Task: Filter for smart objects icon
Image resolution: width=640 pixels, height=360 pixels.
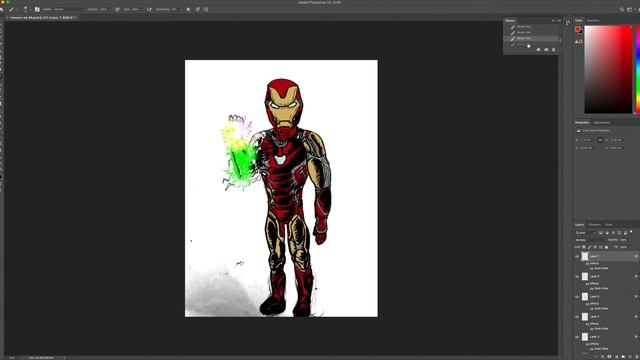Action: pos(625,233)
